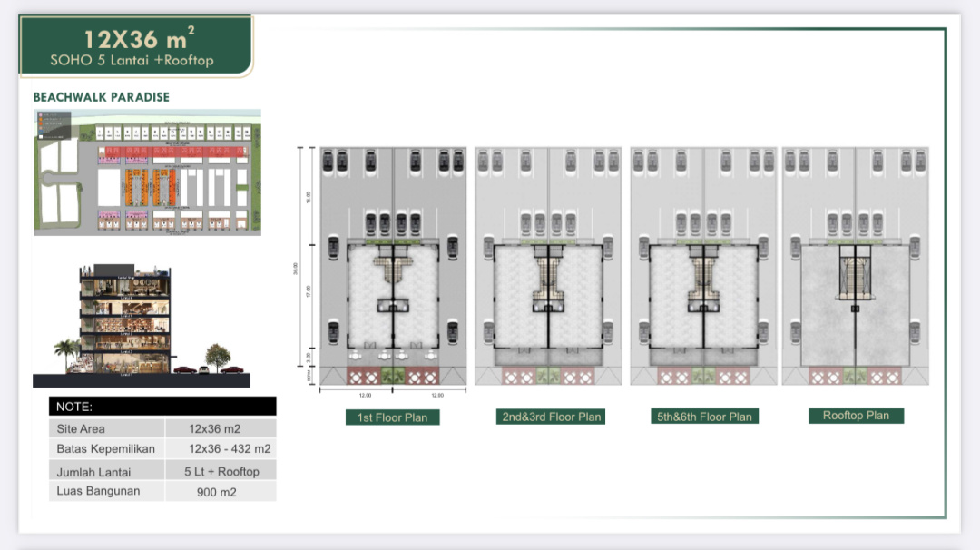This screenshot has width=980, height=550.
Task: Select the staircase core in 2nd&3rd floor plan
Action: 548,280
